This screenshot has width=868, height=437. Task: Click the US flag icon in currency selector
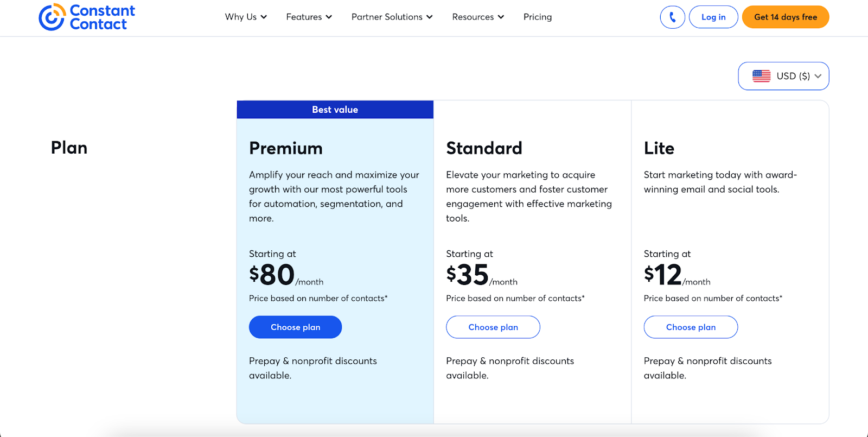point(762,76)
